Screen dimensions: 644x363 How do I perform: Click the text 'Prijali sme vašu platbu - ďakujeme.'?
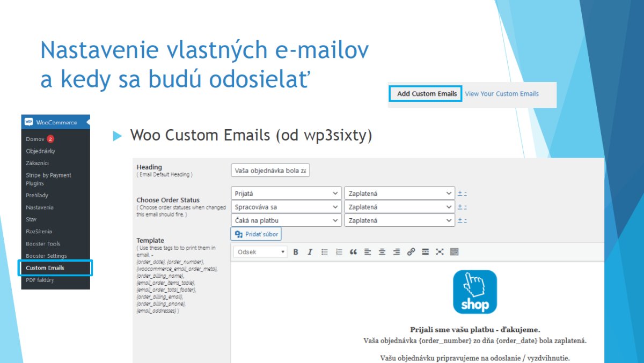(475, 330)
